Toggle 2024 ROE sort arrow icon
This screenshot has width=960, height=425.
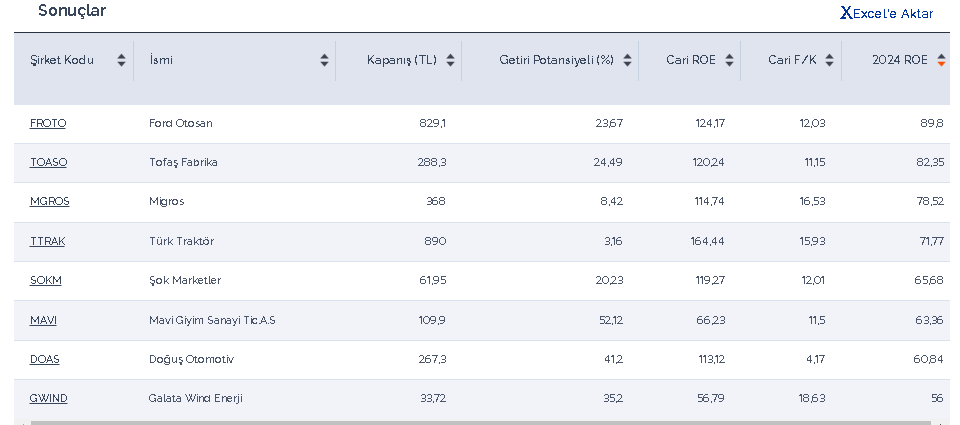point(941,60)
